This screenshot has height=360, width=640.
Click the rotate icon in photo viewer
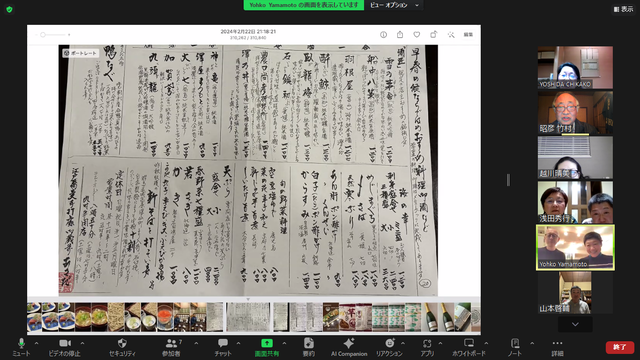[x=433, y=35]
